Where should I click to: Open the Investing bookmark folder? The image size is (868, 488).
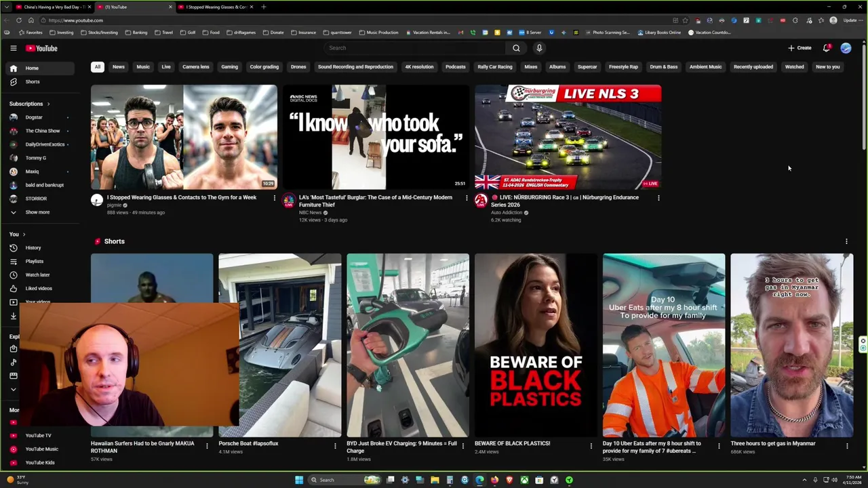[x=61, y=33]
